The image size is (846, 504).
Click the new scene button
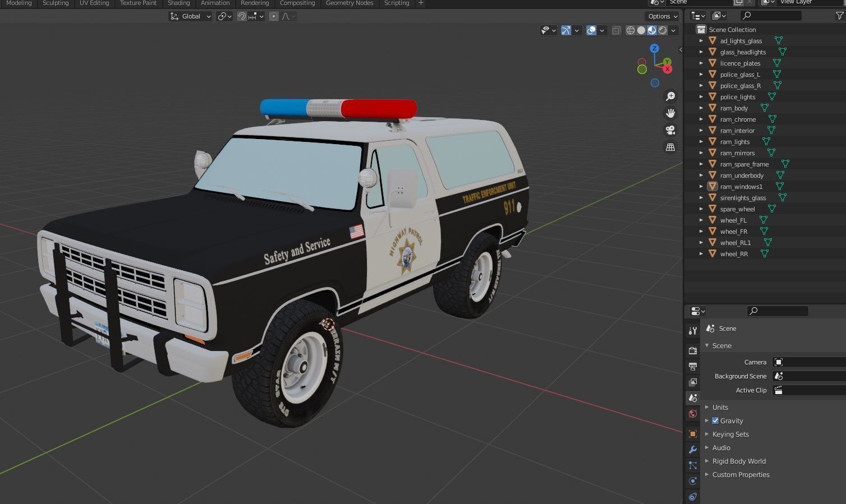click(738, 2)
